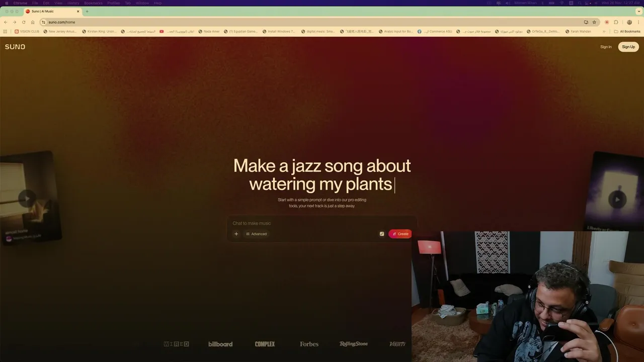Click the Sign In link
Image resolution: width=644 pixels, height=362 pixels.
[x=606, y=47]
